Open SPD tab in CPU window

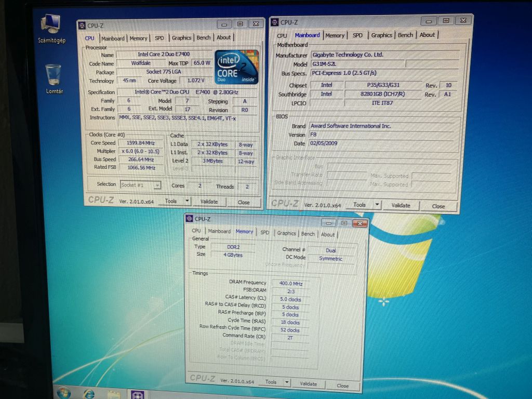[159, 38]
